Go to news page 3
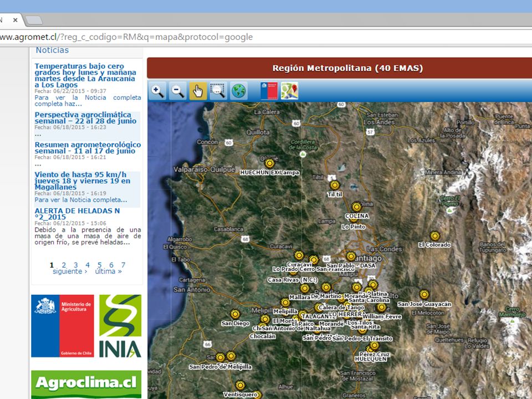Image resolution: width=532 pixels, height=399 pixels. pyautogui.click(x=76, y=265)
